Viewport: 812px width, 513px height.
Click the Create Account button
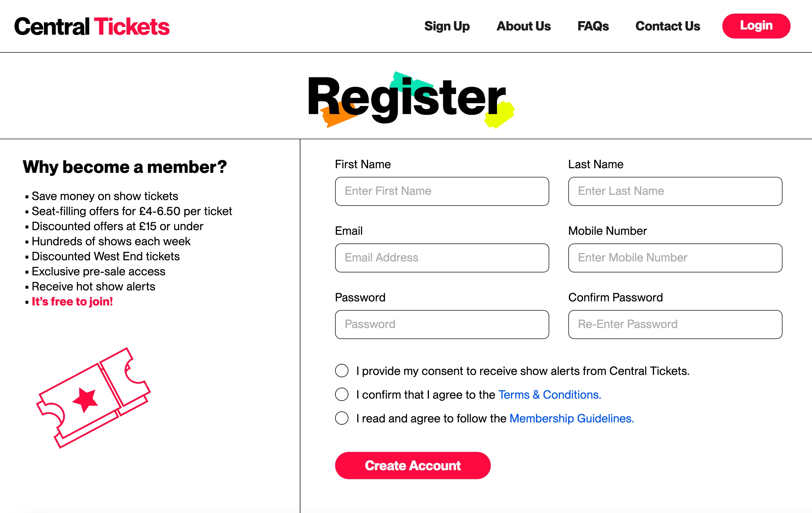[x=413, y=466]
